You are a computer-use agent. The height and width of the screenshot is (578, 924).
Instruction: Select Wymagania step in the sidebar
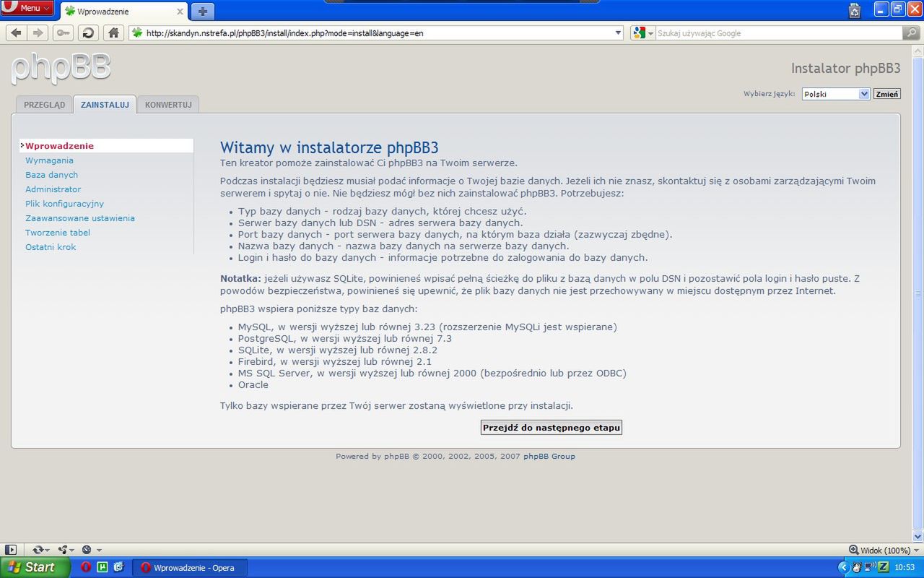[x=49, y=160]
